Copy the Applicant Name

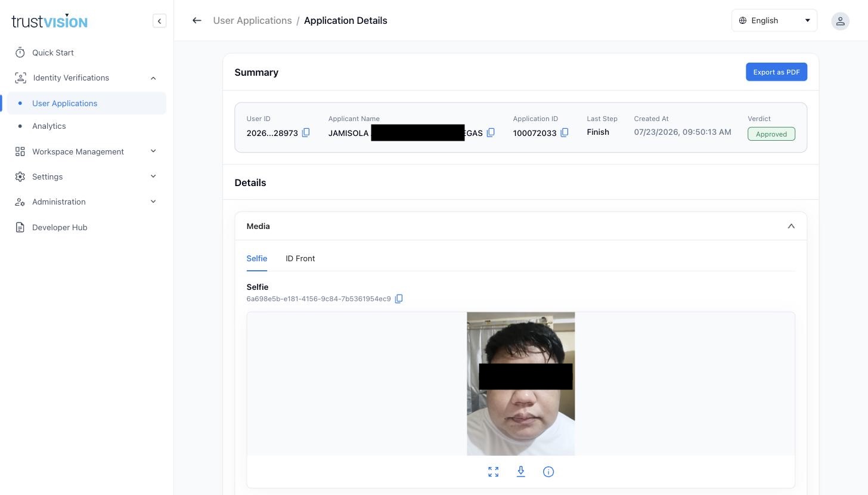coord(491,132)
